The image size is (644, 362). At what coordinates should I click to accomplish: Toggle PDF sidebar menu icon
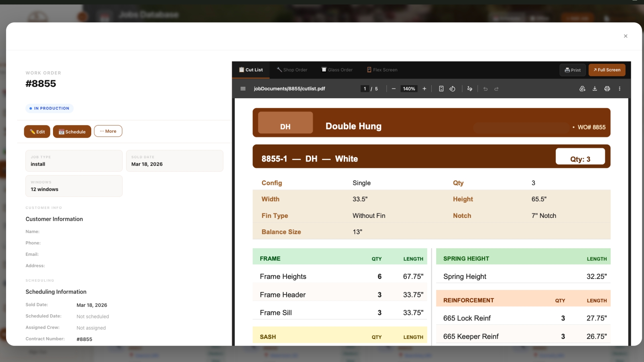(x=243, y=89)
